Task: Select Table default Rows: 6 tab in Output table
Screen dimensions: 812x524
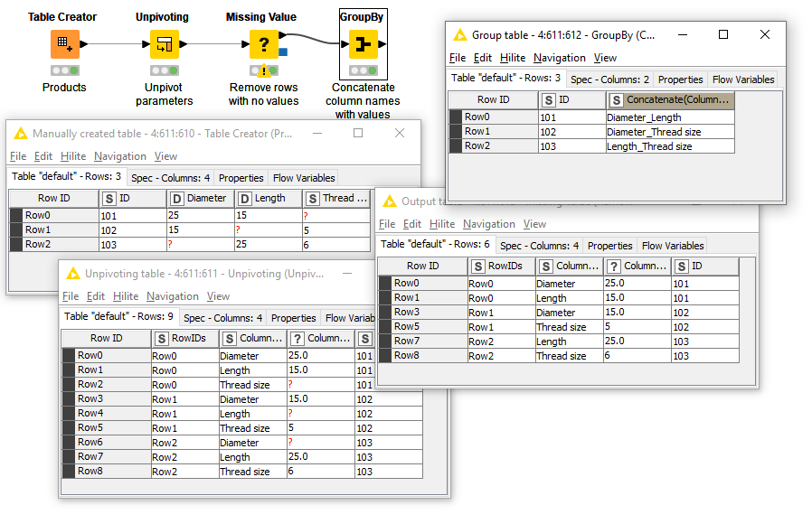Action: (x=435, y=244)
